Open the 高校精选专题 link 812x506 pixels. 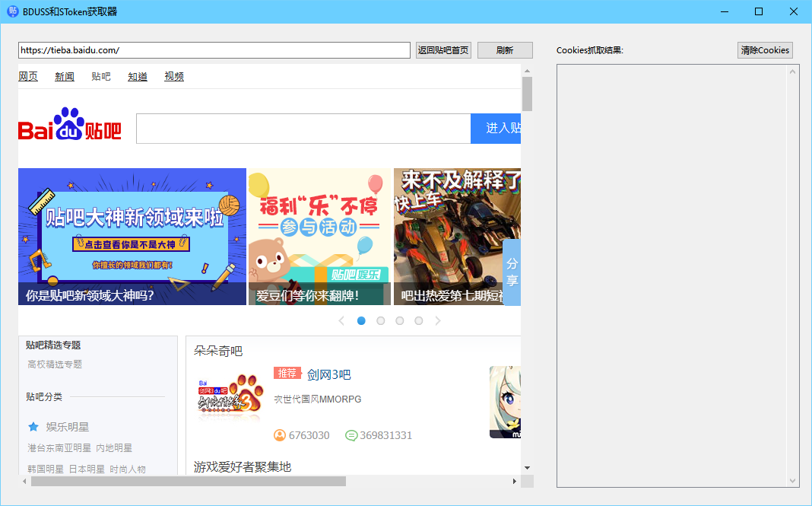[55, 364]
